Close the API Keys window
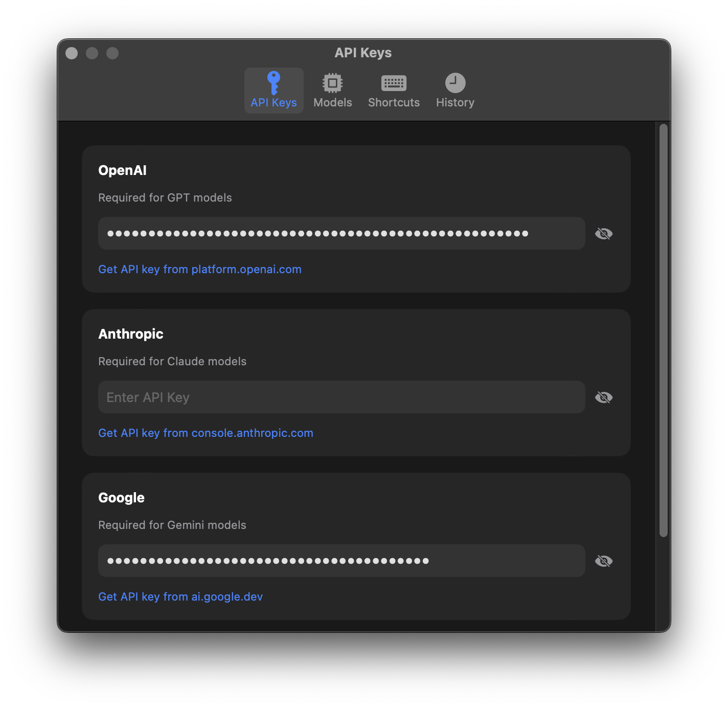Viewport: 728px width, 708px height. (x=72, y=53)
